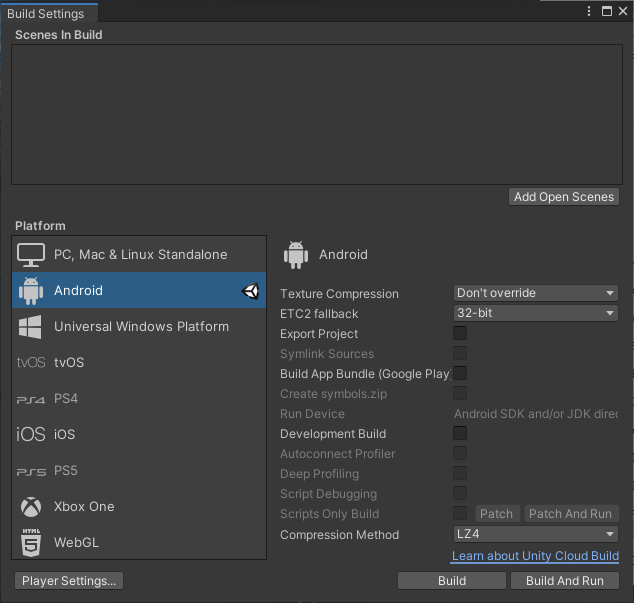Select the WebGL HTML5 icon
The height and width of the screenshot is (603, 634).
(x=31, y=542)
